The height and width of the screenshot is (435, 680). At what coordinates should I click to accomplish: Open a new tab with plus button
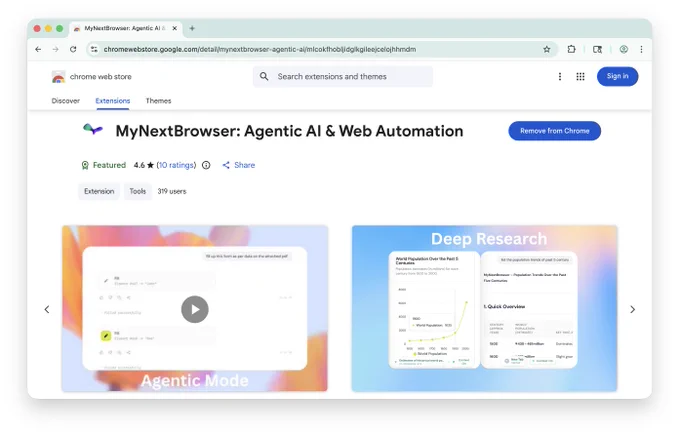(192, 28)
